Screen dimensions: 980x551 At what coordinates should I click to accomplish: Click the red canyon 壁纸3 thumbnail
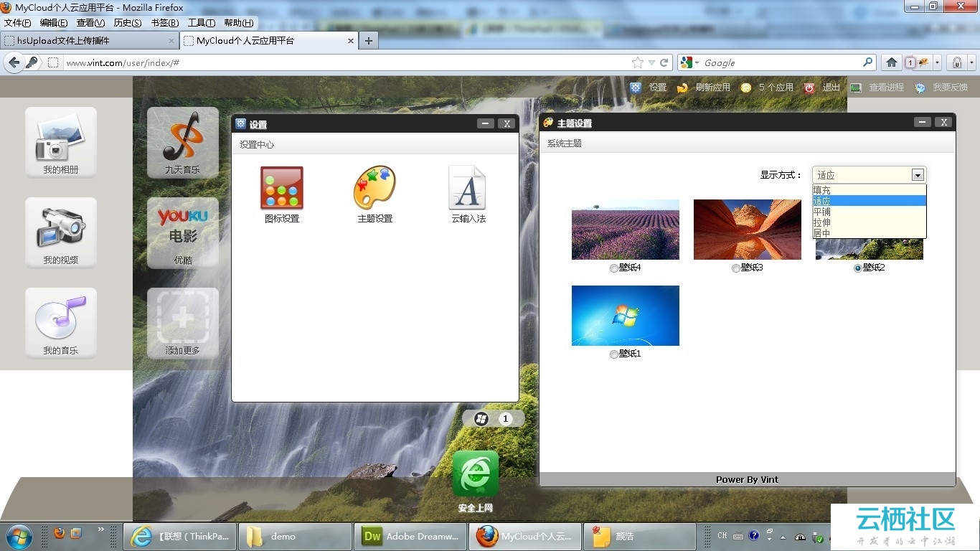coord(748,230)
